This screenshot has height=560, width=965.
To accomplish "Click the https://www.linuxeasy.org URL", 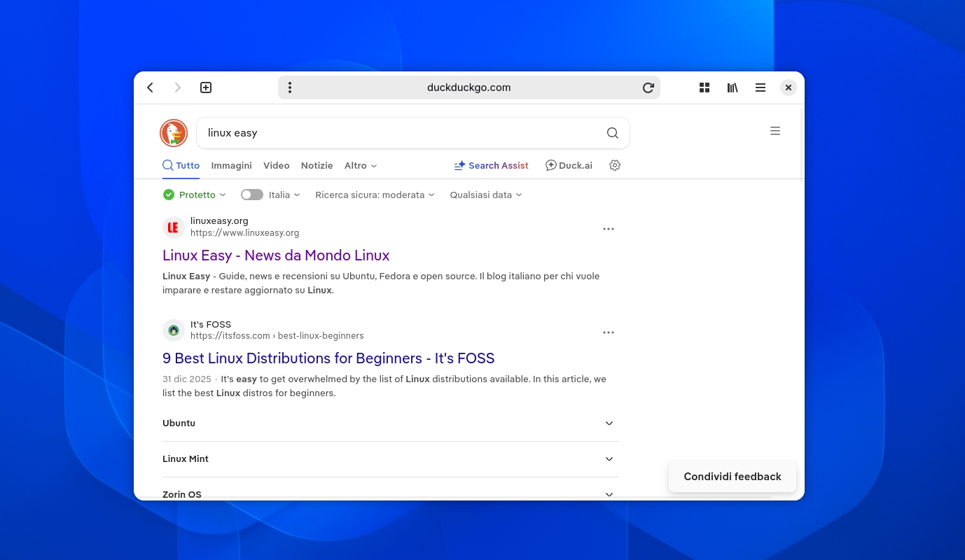I will point(244,233).
